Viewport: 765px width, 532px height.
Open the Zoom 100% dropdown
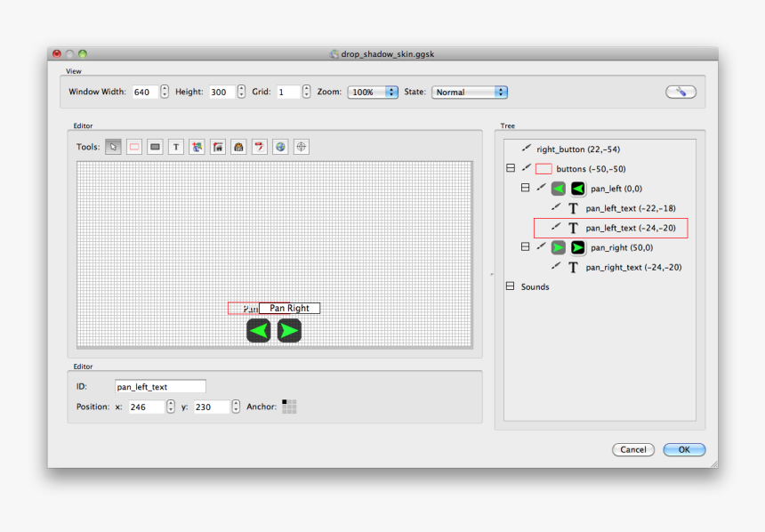pos(373,92)
